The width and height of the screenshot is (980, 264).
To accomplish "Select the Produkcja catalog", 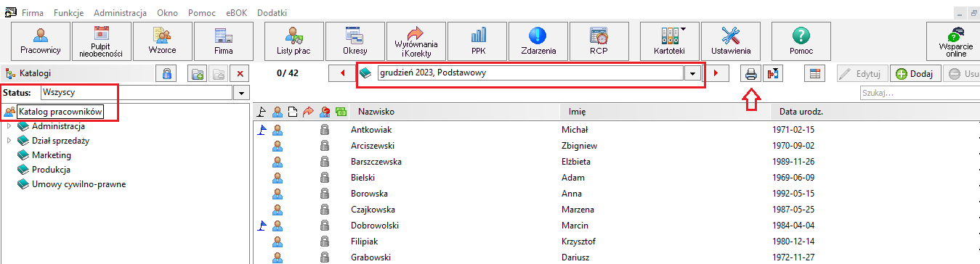I will click(51, 170).
